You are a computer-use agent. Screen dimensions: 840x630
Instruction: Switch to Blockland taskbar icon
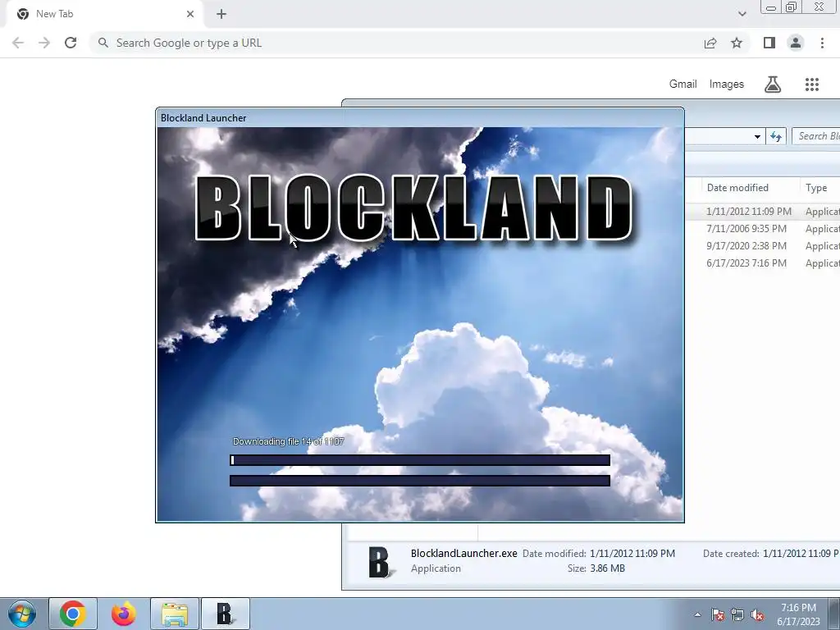[225, 614]
